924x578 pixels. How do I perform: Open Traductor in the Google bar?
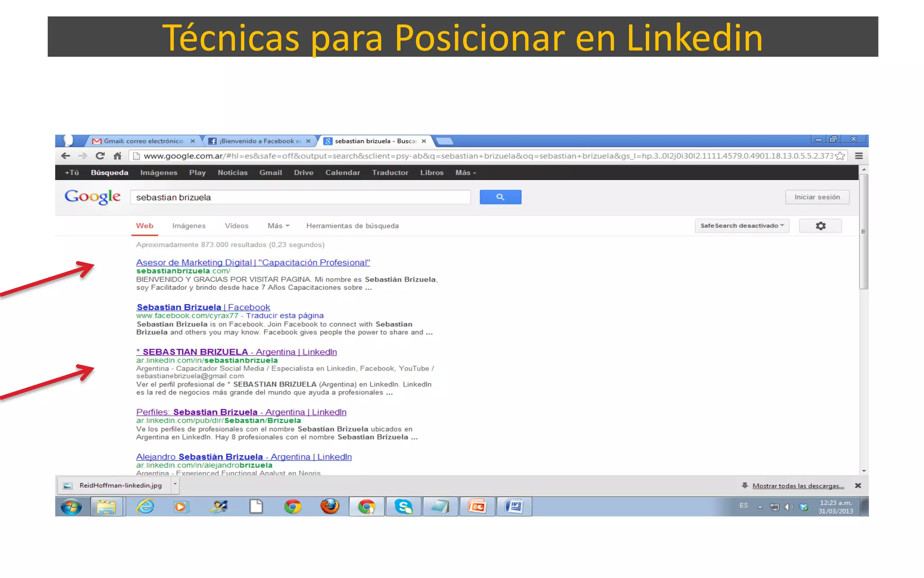pos(390,172)
